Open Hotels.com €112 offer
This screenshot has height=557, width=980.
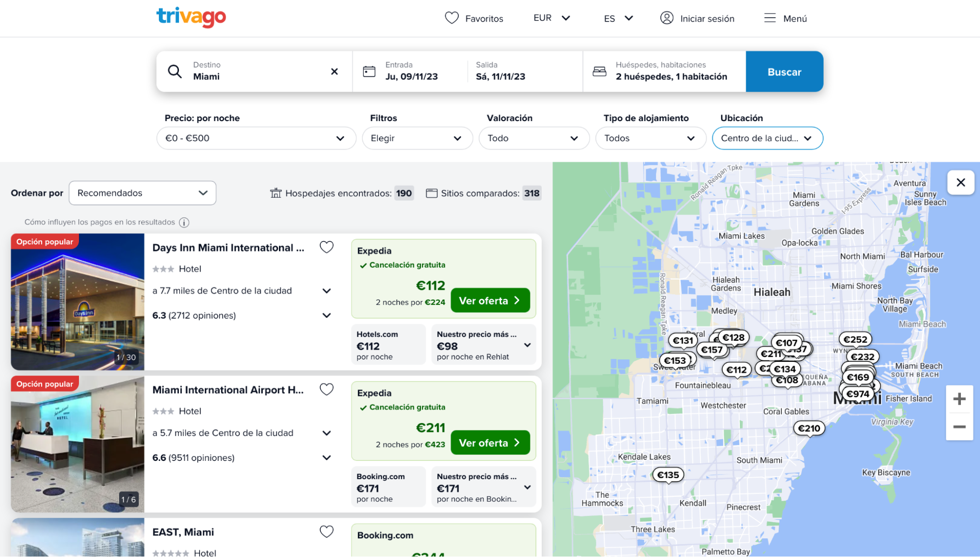(x=388, y=345)
